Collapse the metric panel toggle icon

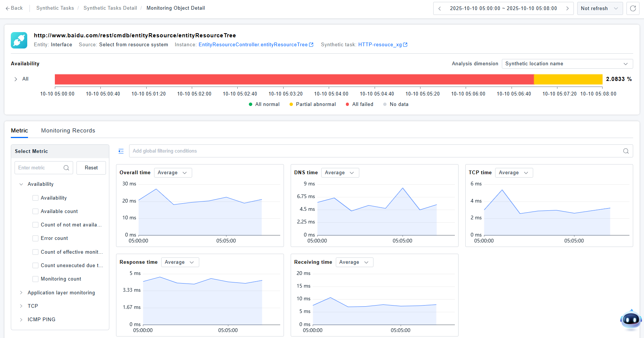[x=121, y=151]
